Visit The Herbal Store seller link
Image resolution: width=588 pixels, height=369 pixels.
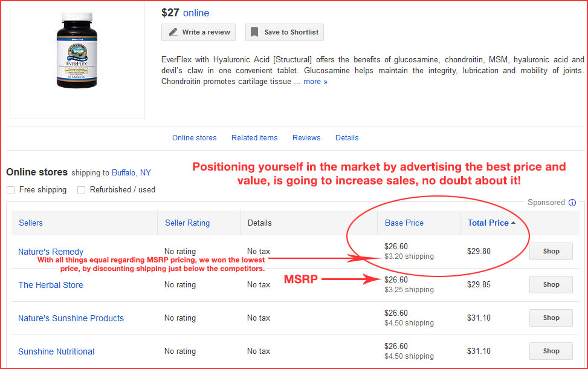tap(51, 285)
